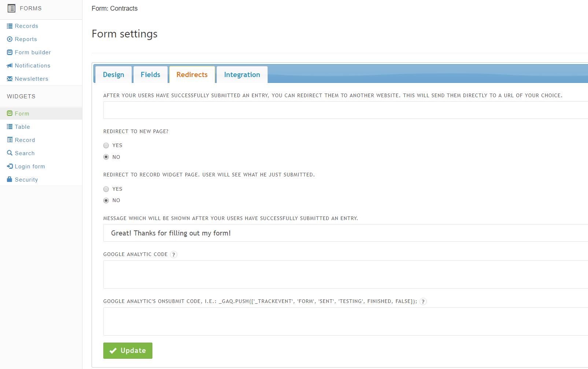
Task: Click the Table widget icon
Action: pyautogui.click(x=10, y=127)
